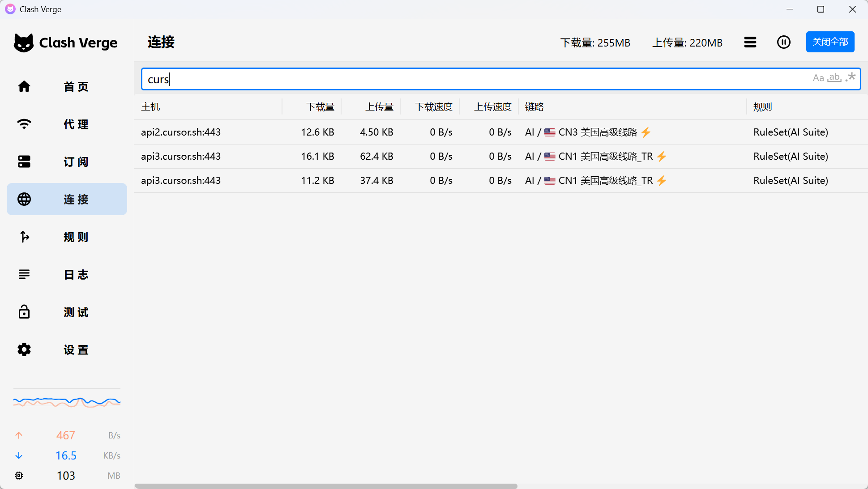Select the api2.cursor.sh:443 connection row
The height and width of the screenshot is (489, 868).
[x=181, y=132]
